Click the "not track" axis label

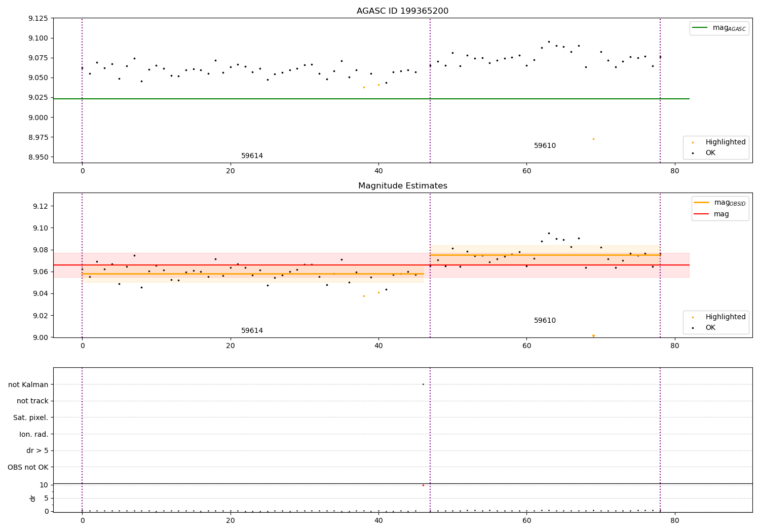(32, 401)
